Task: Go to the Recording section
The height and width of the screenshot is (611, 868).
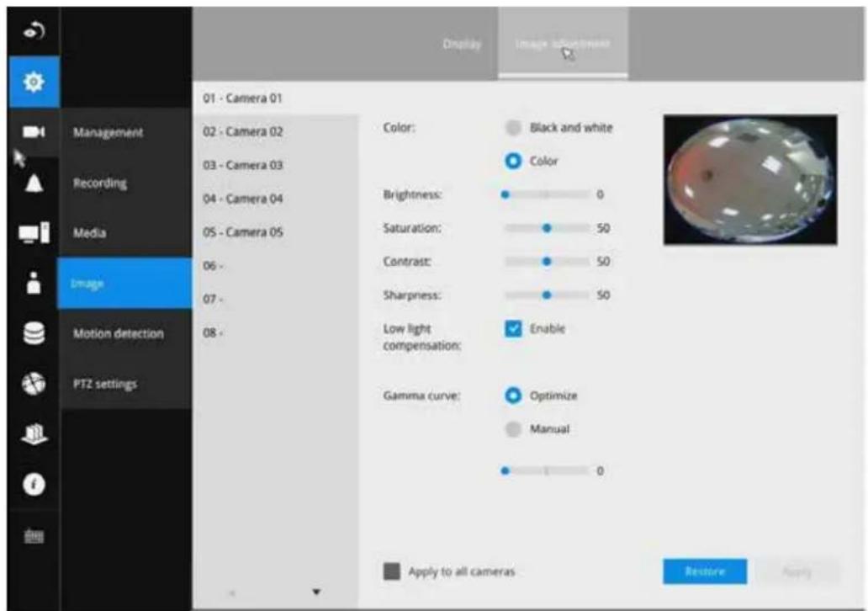Action: coord(125,183)
